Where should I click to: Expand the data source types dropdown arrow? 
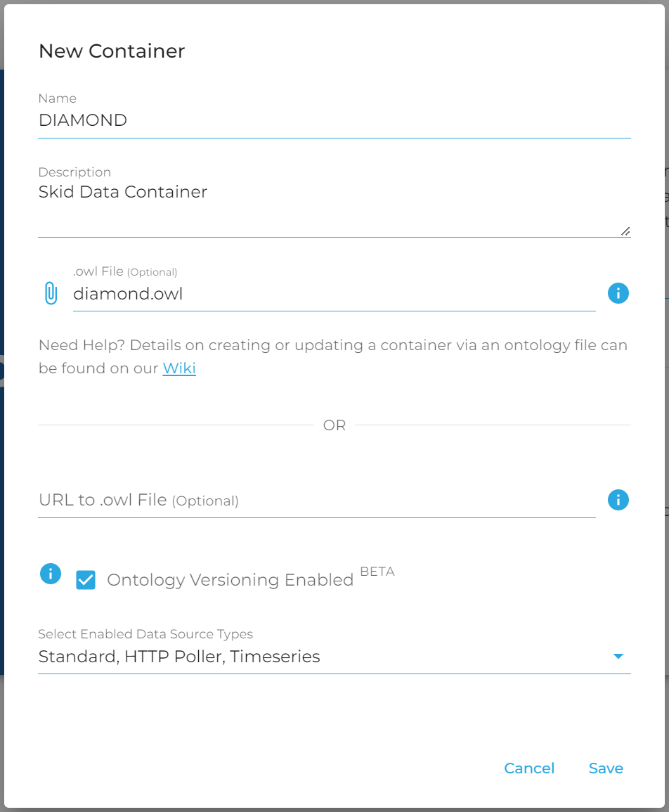click(x=618, y=657)
